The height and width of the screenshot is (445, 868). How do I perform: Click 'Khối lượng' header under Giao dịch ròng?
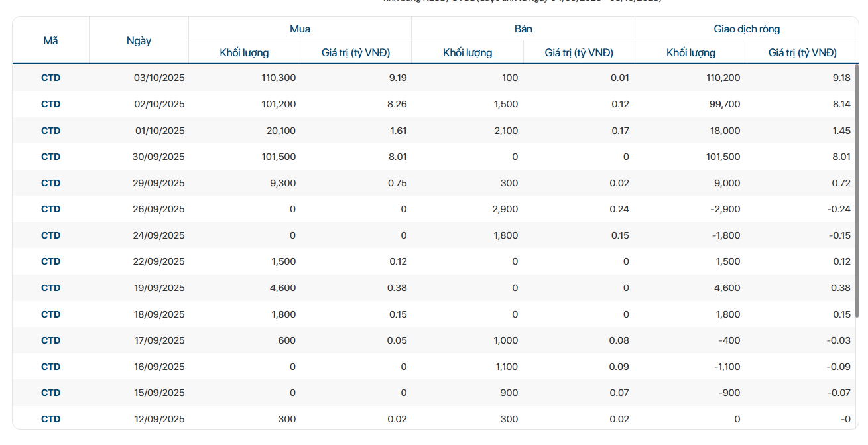pos(691,52)
